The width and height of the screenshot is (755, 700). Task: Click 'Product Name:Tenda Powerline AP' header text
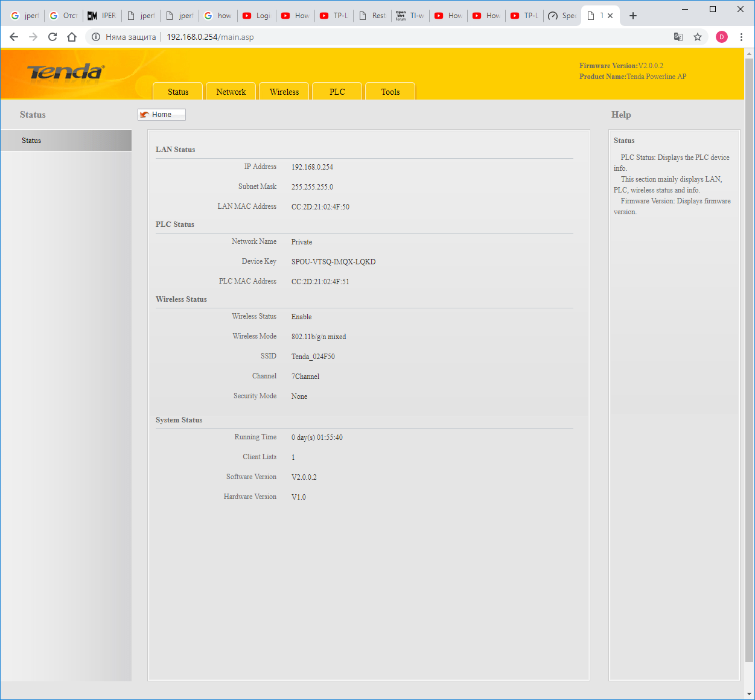pos(632,77)
